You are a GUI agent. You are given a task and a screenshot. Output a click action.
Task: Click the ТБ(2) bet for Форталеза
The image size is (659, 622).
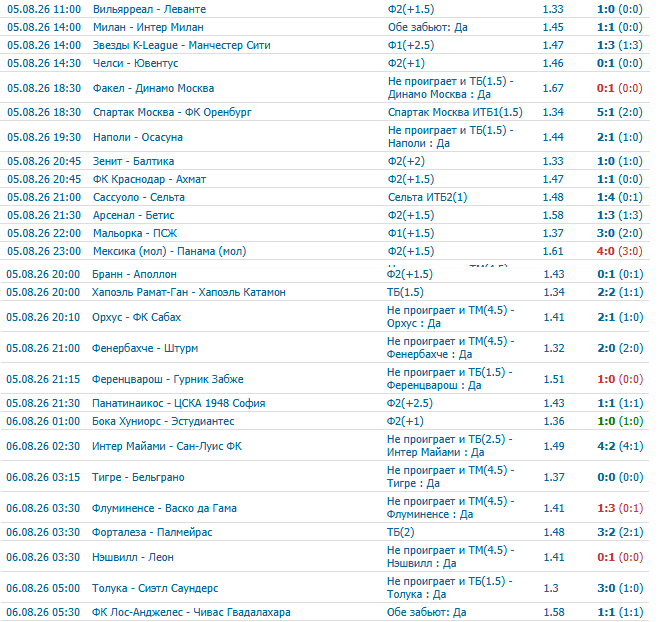click(401, 532)
